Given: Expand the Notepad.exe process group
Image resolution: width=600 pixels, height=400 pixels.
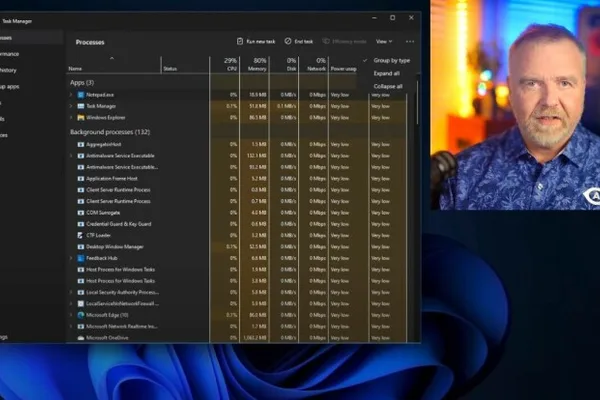Looking at the screenshot, I should click(71, 95).
